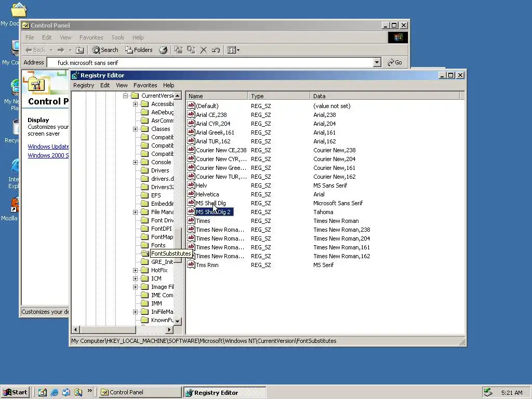Expand the Classes registry key
Screen dimensions: 532x399
coord(136,129)
